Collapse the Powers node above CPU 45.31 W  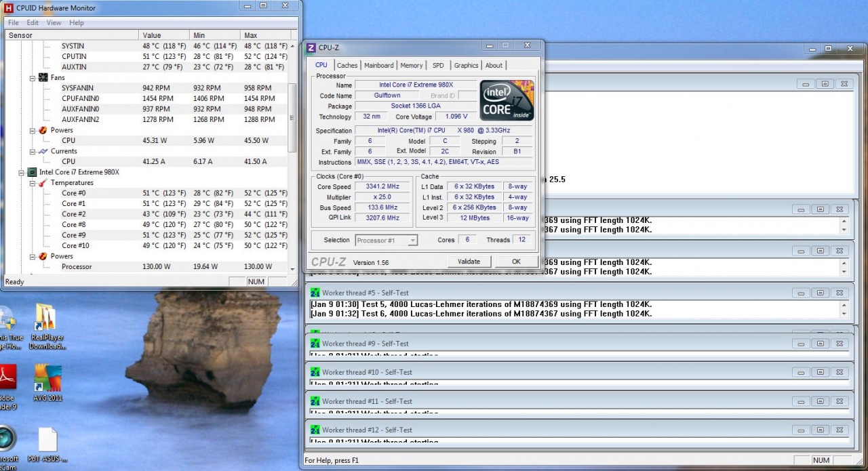coord(32,130)
